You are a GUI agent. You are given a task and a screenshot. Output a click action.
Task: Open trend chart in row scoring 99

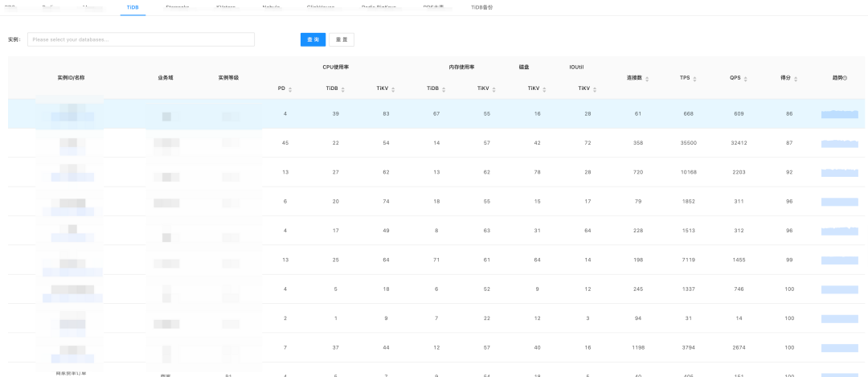pos(840,260)
